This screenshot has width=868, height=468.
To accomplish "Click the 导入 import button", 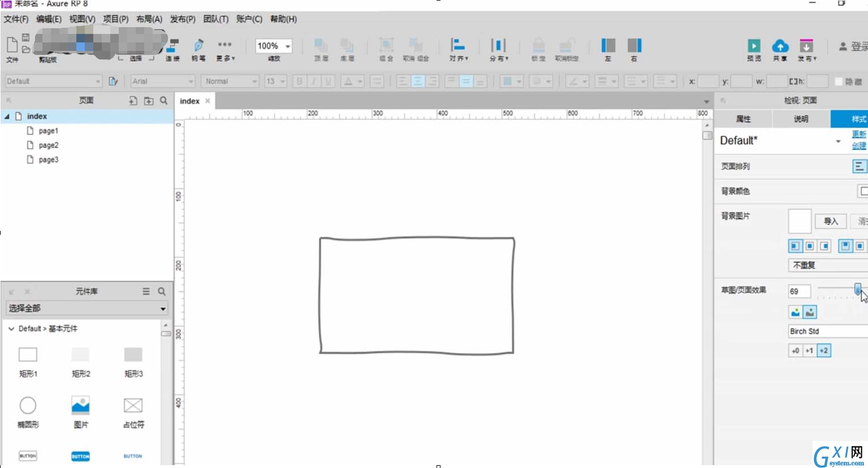I will coord(831,221).
